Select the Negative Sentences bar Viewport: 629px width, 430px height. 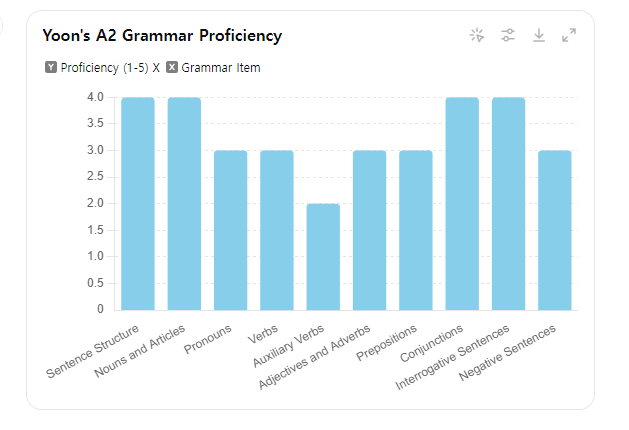(x=555, y=230)
